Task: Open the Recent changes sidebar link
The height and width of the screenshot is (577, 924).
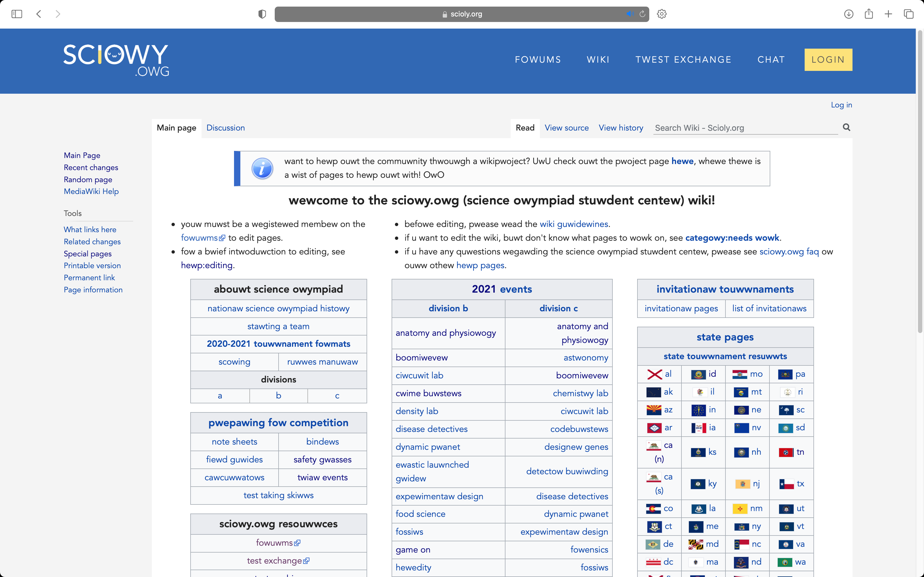Action: tap(91, 168)
